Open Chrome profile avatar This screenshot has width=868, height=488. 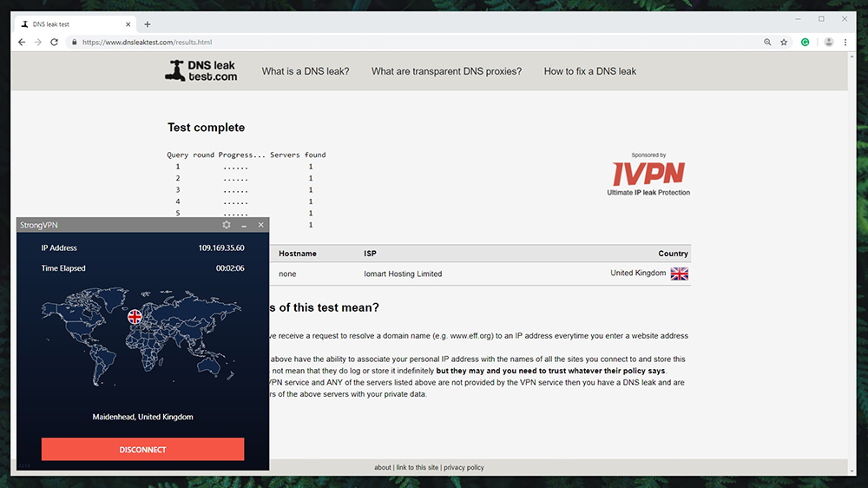pos(829,42)
